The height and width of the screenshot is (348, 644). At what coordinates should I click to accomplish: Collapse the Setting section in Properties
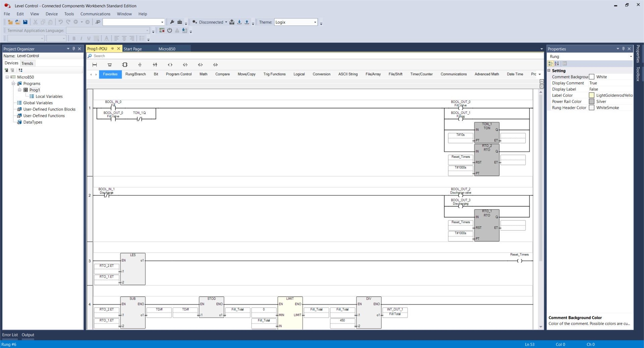[549, 71]
